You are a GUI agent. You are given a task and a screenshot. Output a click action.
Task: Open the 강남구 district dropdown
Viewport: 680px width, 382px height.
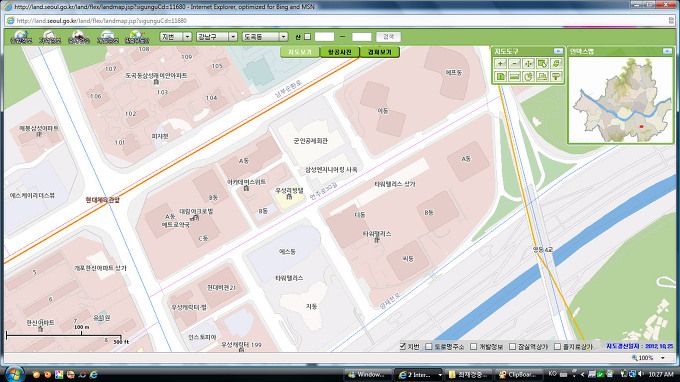pos(216,37)
